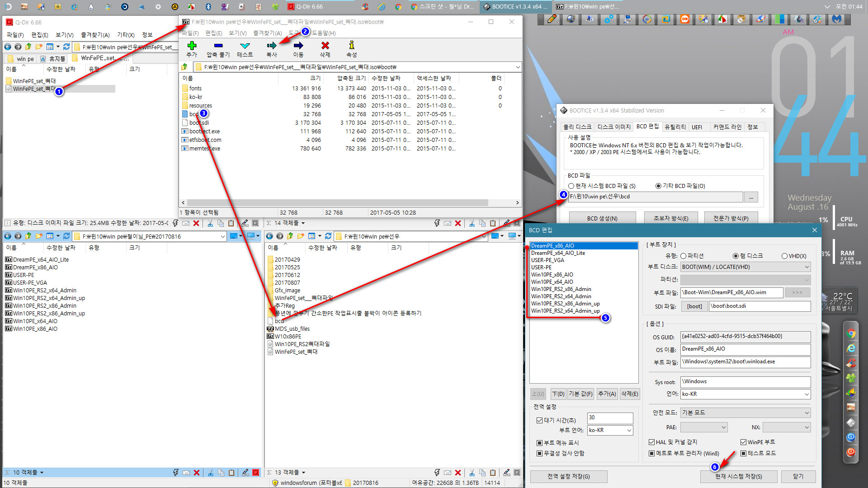This screenshot has width=868, height=488.
Task: Open 부트 언어 ko-KR dropdown in global settings
Action: [610, 430]
